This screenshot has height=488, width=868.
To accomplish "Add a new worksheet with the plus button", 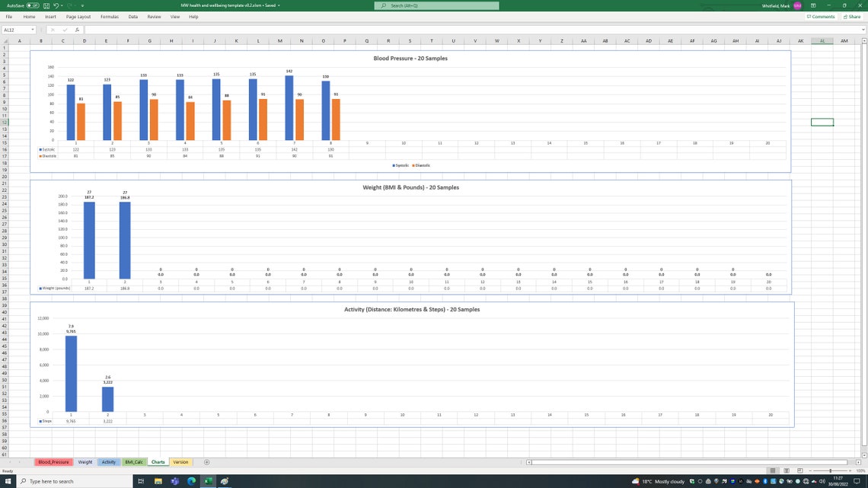I will click(x=206, y=461).
